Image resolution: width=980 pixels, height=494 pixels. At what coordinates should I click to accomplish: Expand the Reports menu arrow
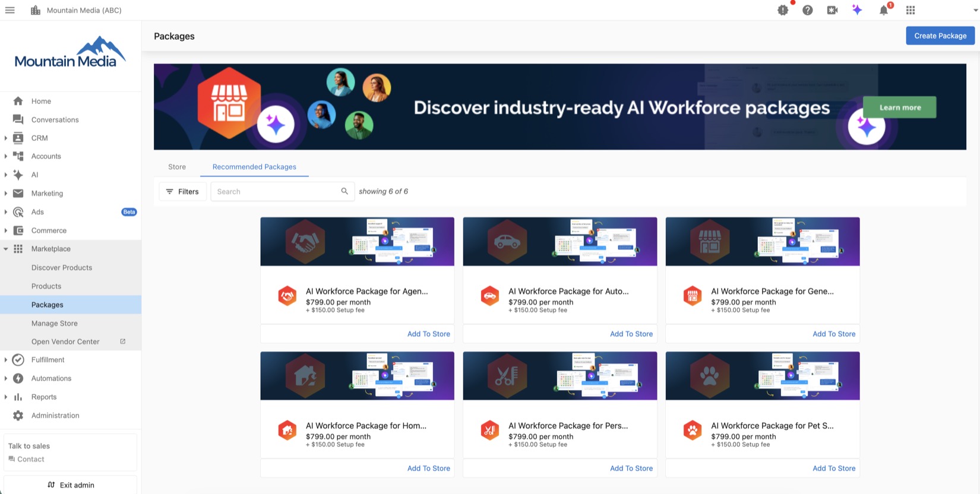coord(6,397)
